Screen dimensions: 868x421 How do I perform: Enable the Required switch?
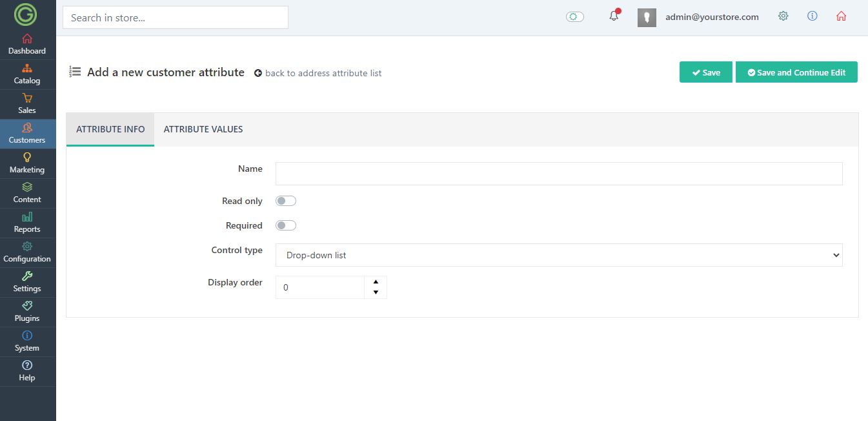[x=286, y=225]
